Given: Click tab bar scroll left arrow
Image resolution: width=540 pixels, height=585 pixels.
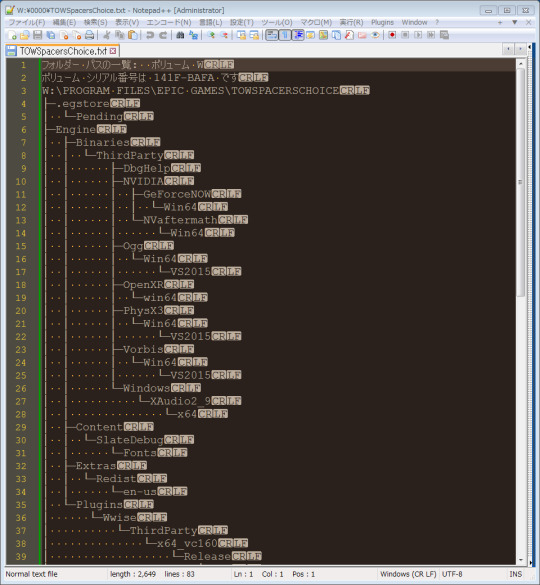Looking at the screenshot, I should [508, 49].
